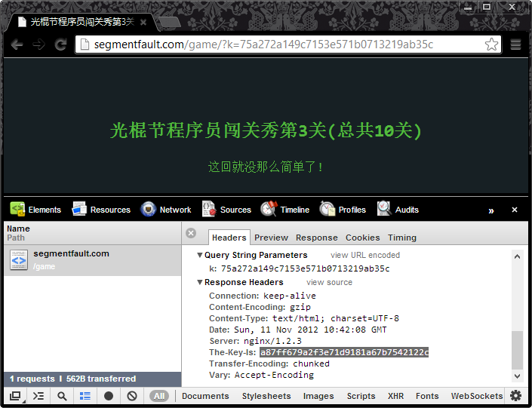Switch to the Cookies tab

coord(362,238)
